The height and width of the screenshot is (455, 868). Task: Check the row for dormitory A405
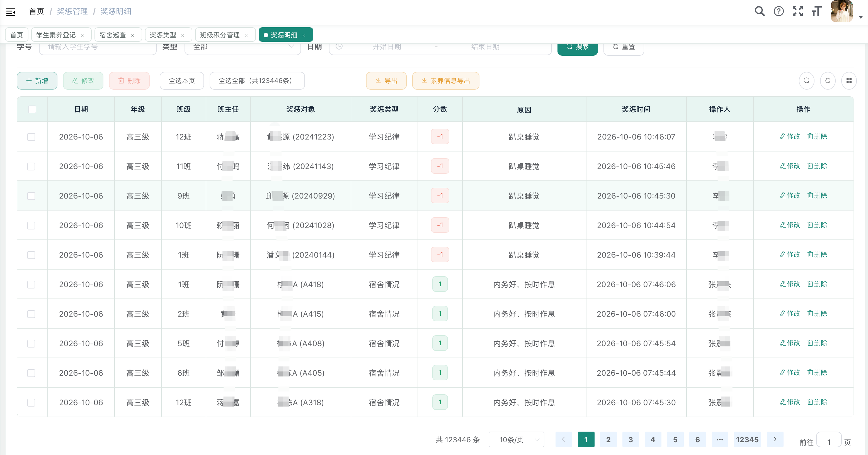click(x=31, y=373)
